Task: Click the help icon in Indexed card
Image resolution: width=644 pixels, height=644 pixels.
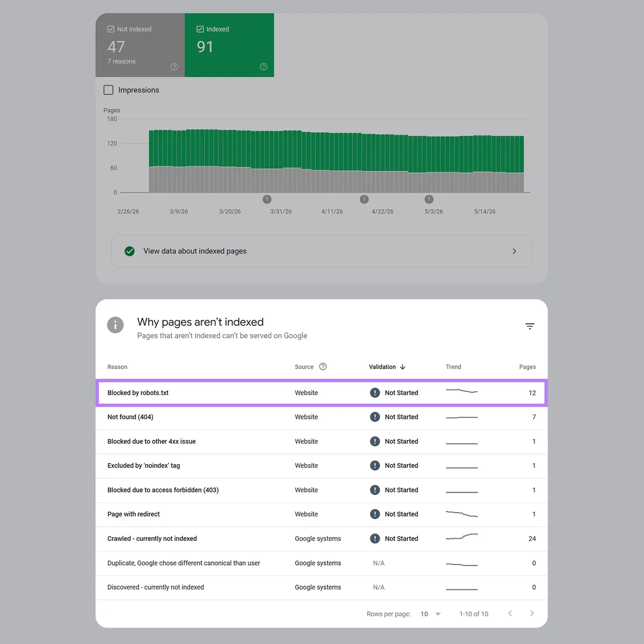Action: click(264, 67)
